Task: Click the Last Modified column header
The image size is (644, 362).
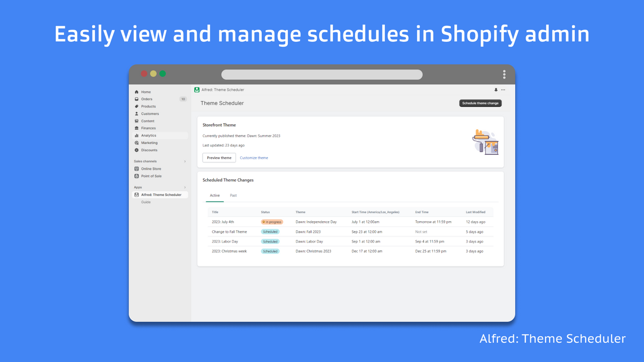Action: (475, 212)
